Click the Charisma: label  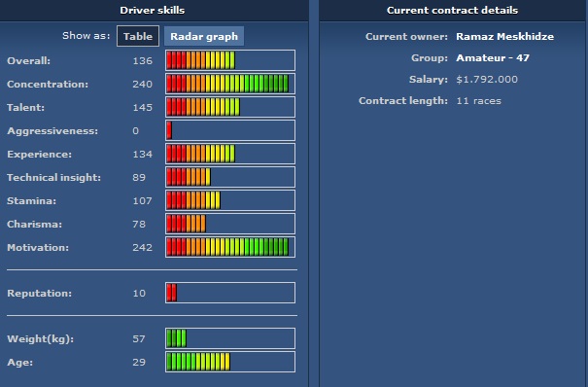click(34, 225)
